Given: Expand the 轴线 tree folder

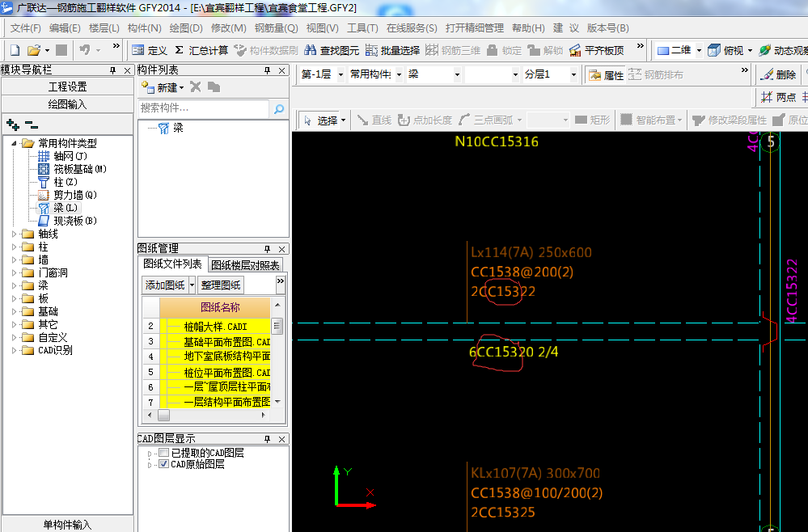Looking at the screenshot, I should click(x=14, y=234).
